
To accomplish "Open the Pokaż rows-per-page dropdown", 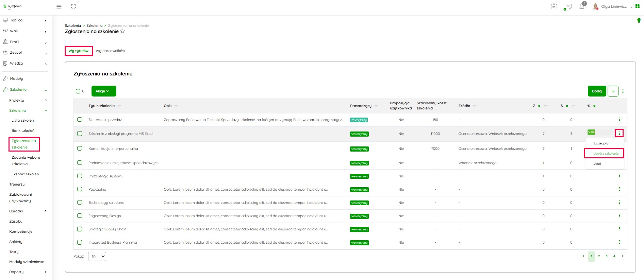I will [x=97, y=257].
